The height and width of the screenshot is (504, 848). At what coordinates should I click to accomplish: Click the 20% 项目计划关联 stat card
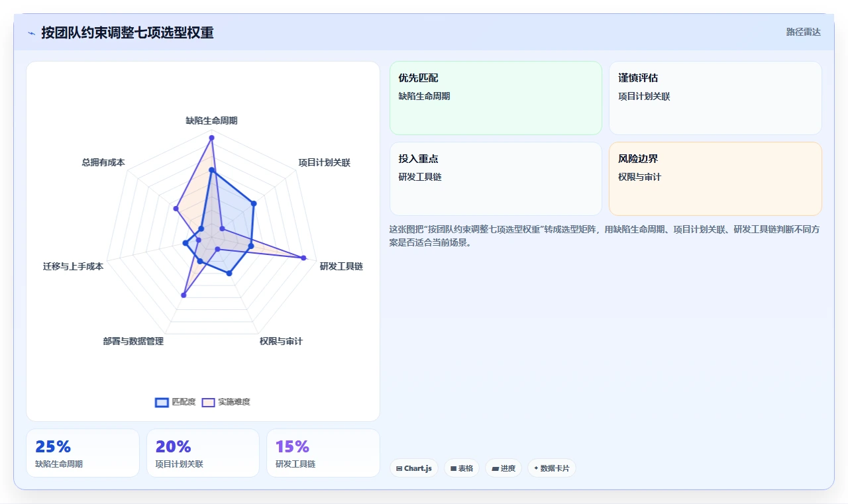203,453
